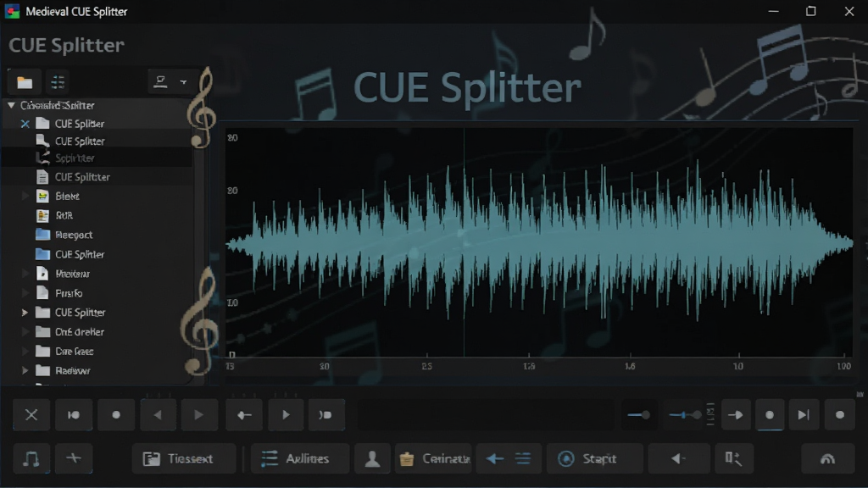Click the X cancel transport button
Screen dimensions: 868x488
[31, 415]
